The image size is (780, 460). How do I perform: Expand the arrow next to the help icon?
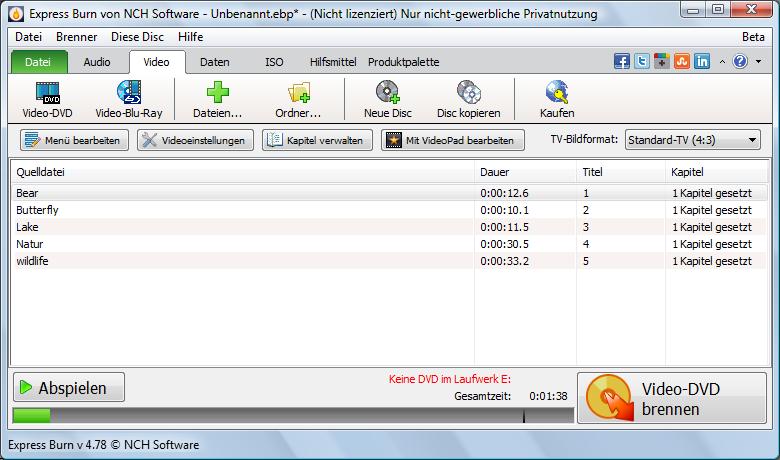click(759, 62)
